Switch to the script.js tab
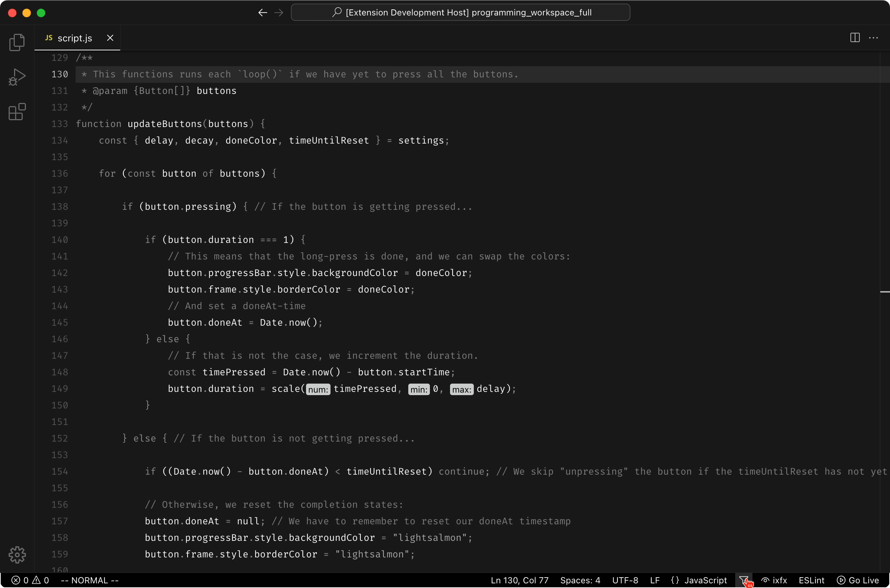890x588 pixels. (74, 38)
